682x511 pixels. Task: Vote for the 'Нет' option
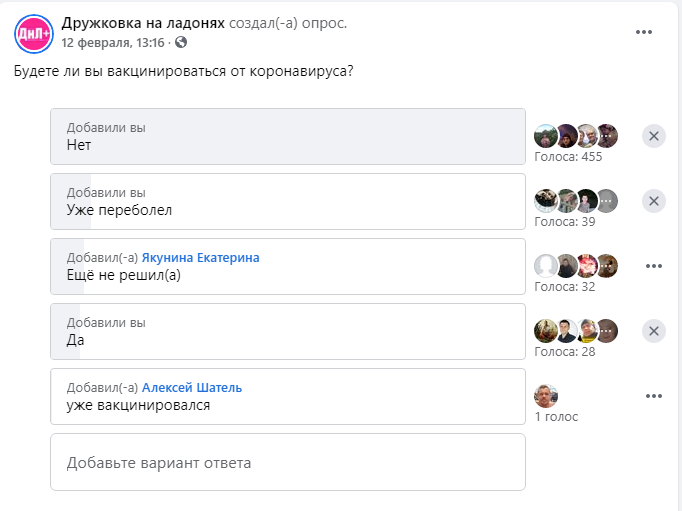click(x=288, y=137)
